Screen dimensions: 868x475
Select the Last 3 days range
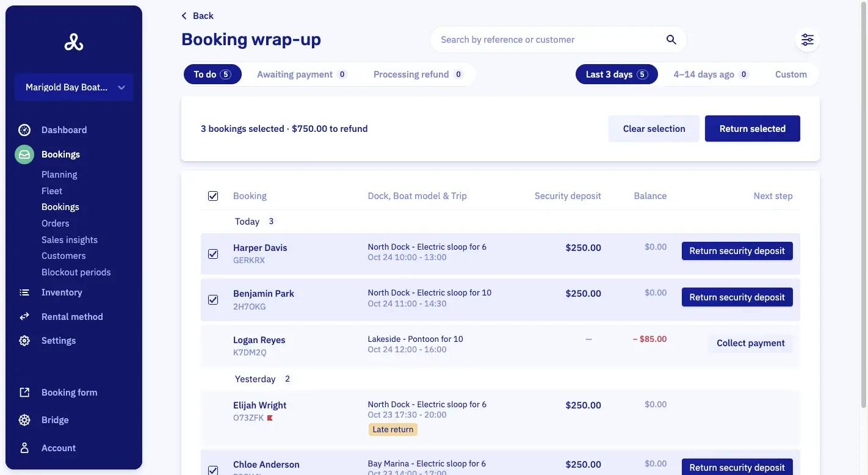click(x=617, y=74)
